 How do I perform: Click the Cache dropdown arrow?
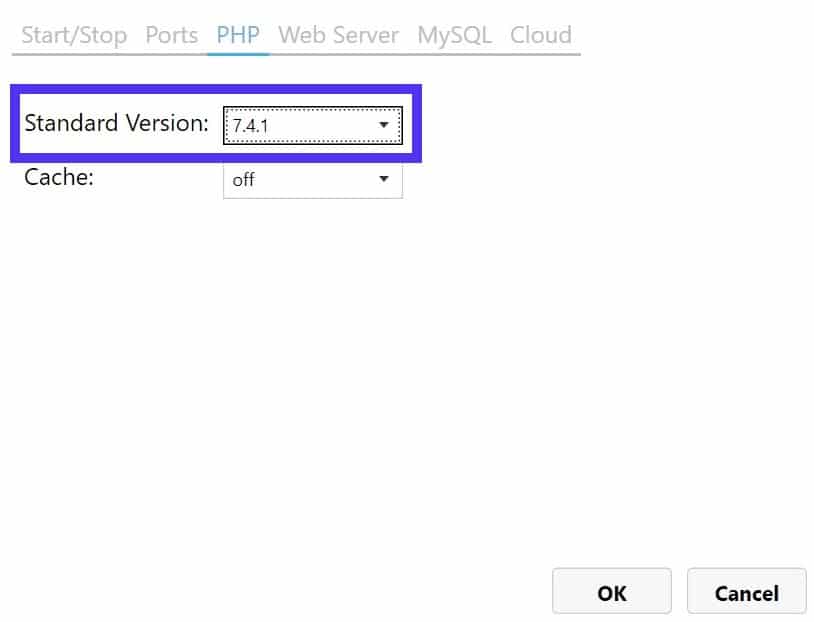[x=383, y=180]
